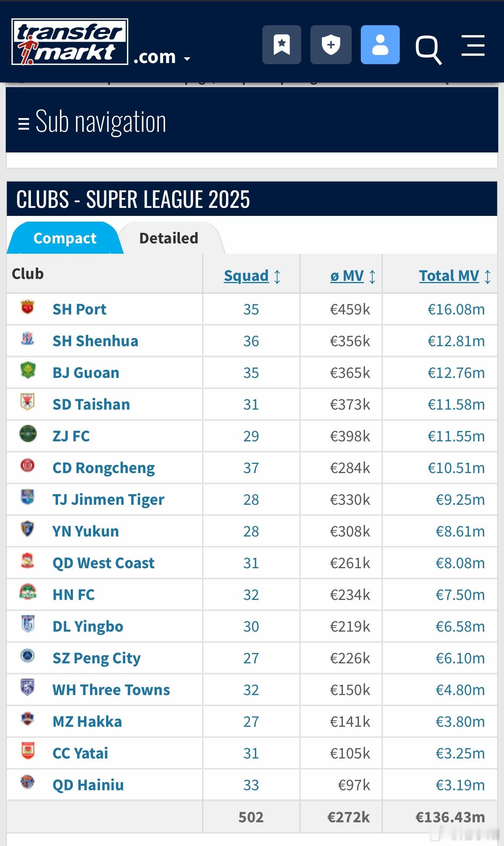This screenshot has width=504, height=846.
Task: Open the search magnifier icon
Action: pyautogui.click(x=428, y=50)
